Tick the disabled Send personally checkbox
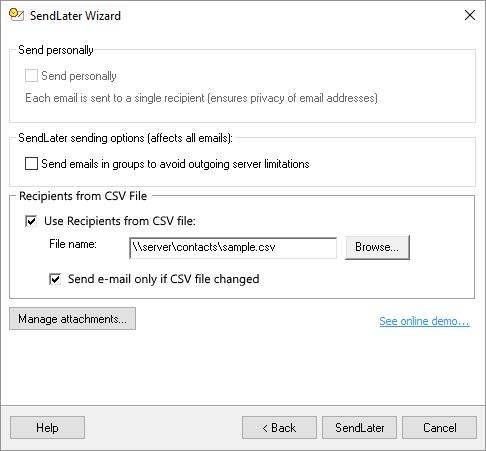Viewport: 486px width, 451px height. pos(31,76)
